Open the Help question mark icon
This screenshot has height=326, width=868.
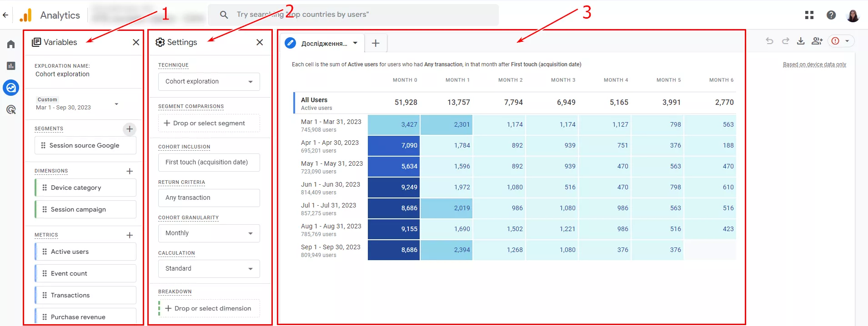[831, 15]
